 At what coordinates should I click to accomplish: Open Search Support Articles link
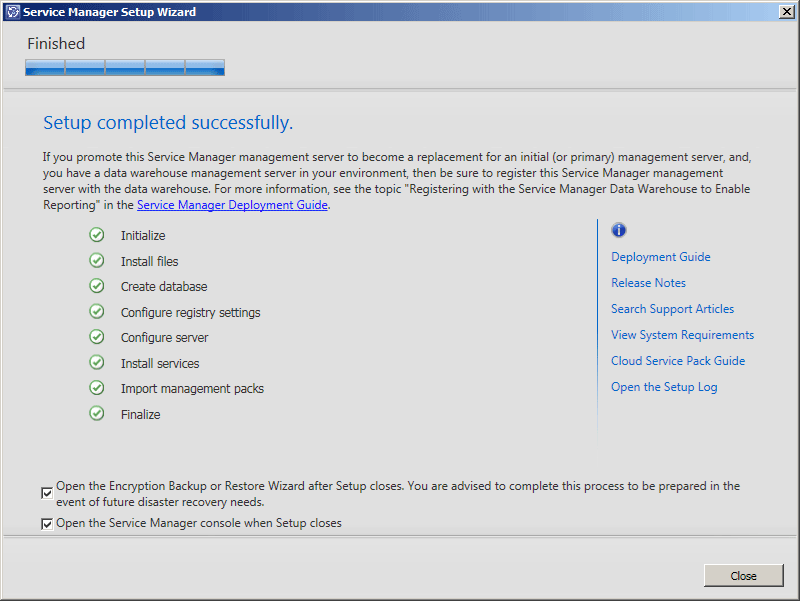coord(672,309)
